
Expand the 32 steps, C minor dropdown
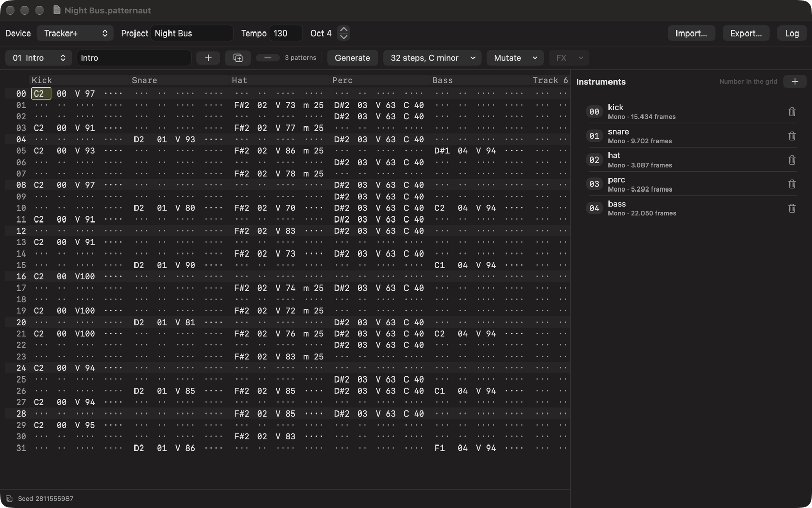[432, 58]
